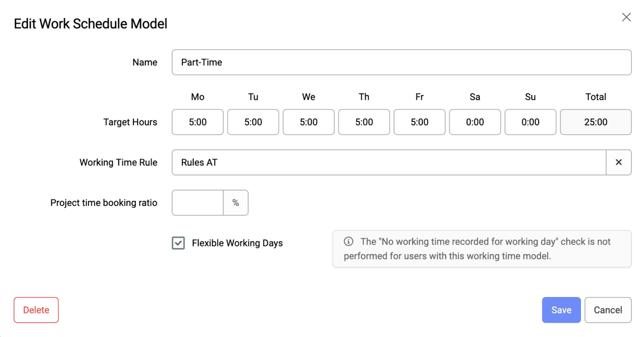The width and height of the screenshot is (644, 337).
Task: Open the Working Time Rule selector
Action: pyautogui.click(x=389, y=162)
